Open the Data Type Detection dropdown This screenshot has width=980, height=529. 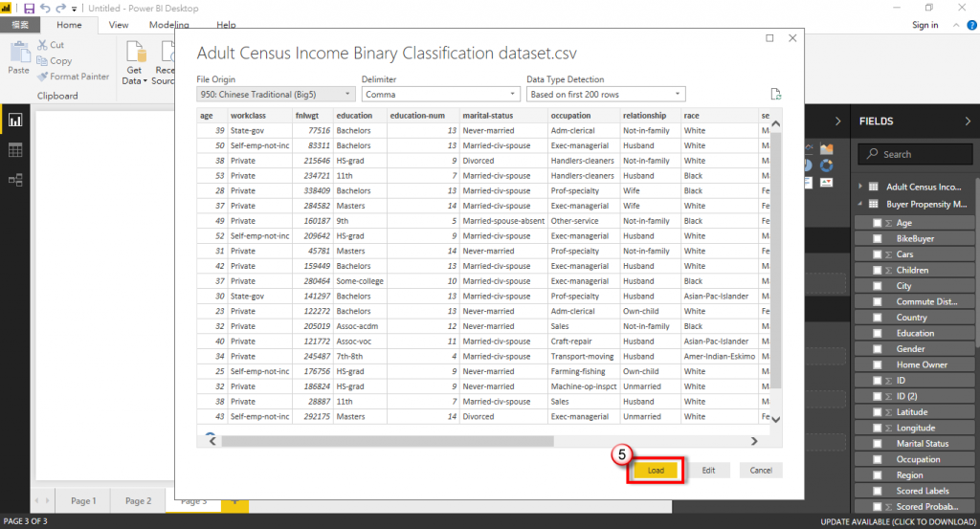(606, 95)
